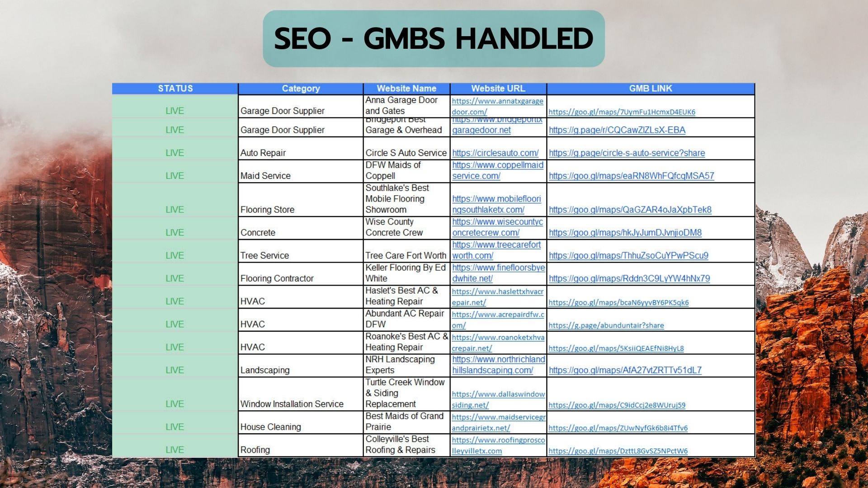Open the roofingproscolleyvilletx.com link

(x=498, y=440)
